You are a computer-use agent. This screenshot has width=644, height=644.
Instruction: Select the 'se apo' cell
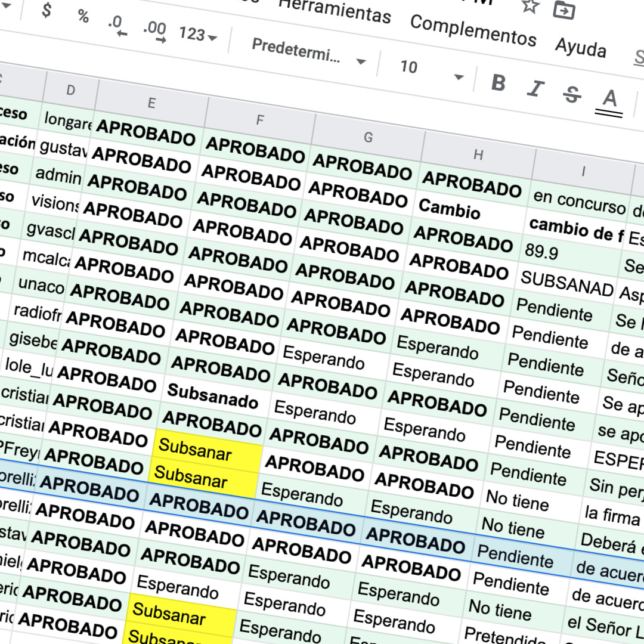coord(620,433)
